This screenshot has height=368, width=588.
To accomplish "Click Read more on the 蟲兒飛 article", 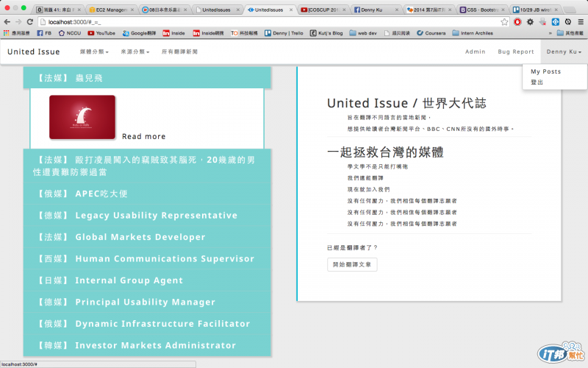I will (x=143, y=136).
